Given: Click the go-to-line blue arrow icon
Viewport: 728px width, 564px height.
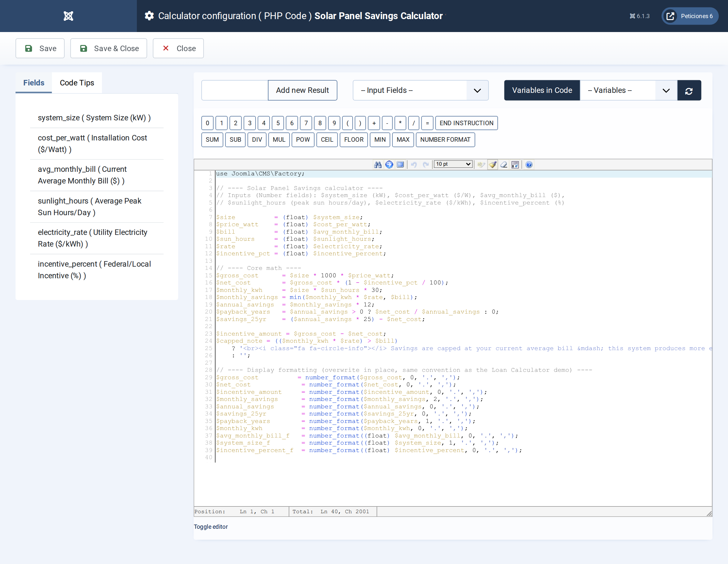Looking at the screenshot, I should pyautogui.click(x=389, y=165).
